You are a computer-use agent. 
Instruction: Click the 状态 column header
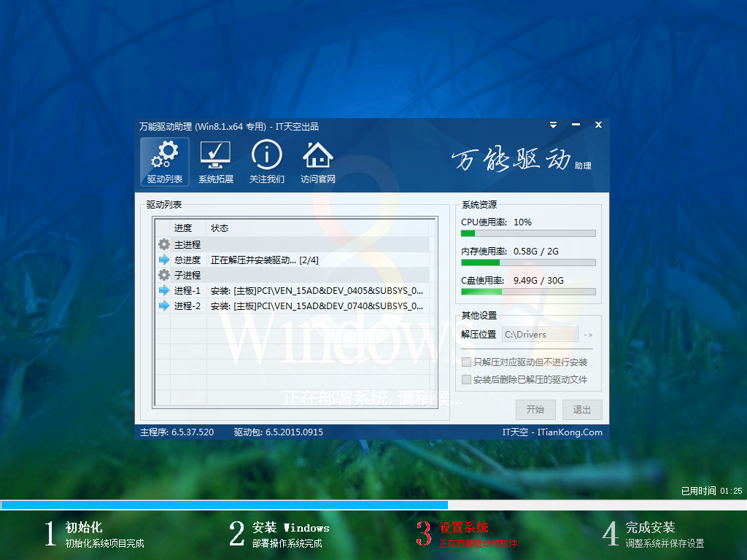[220, 228]
